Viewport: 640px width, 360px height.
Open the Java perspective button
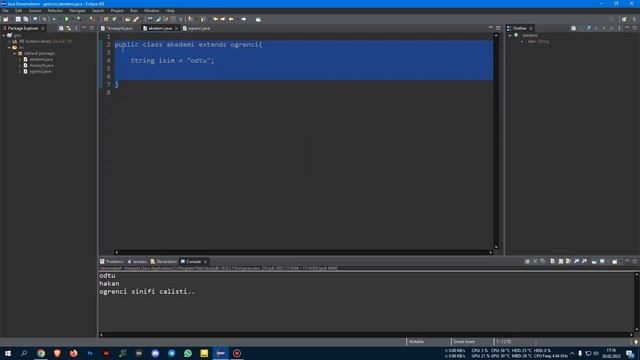[x=634, y=19]
